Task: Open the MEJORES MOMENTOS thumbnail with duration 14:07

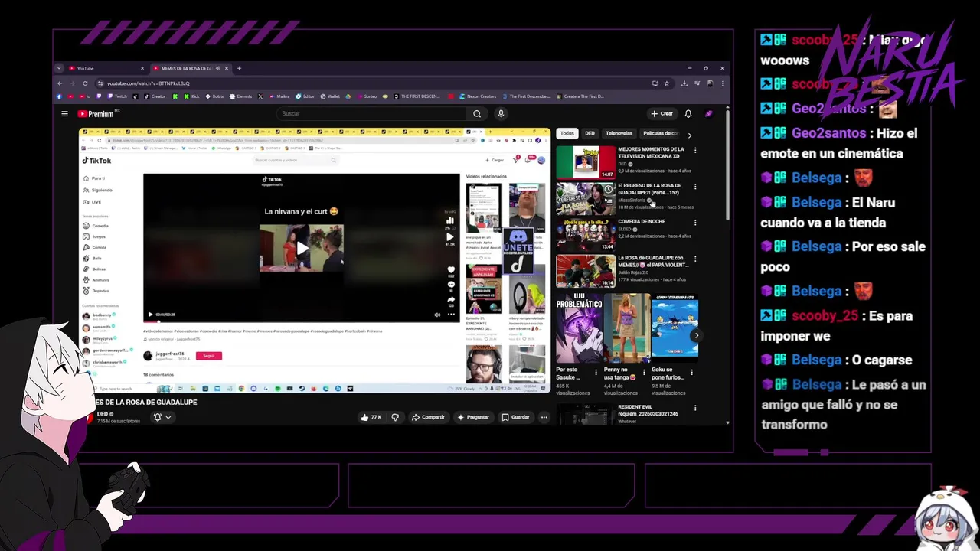Action: click(x=586, y=162)
